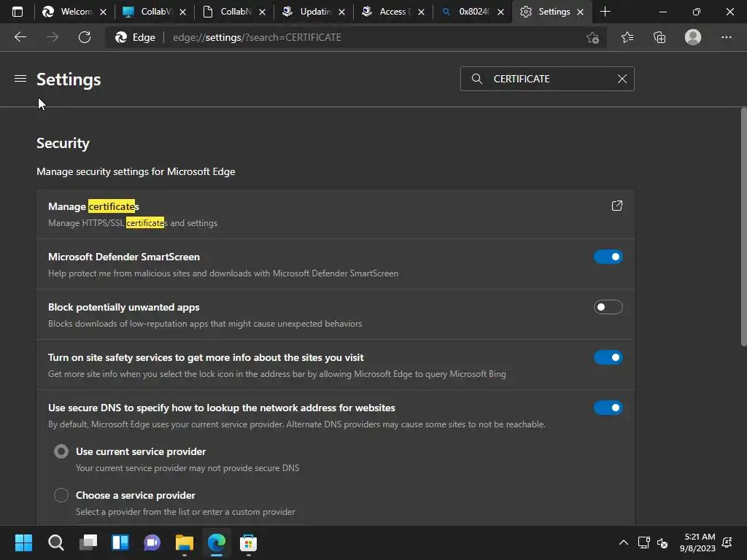The height and width of the screenshot is (560, 747).
Task: Open the Collections icon
Action: pos(659,37)
